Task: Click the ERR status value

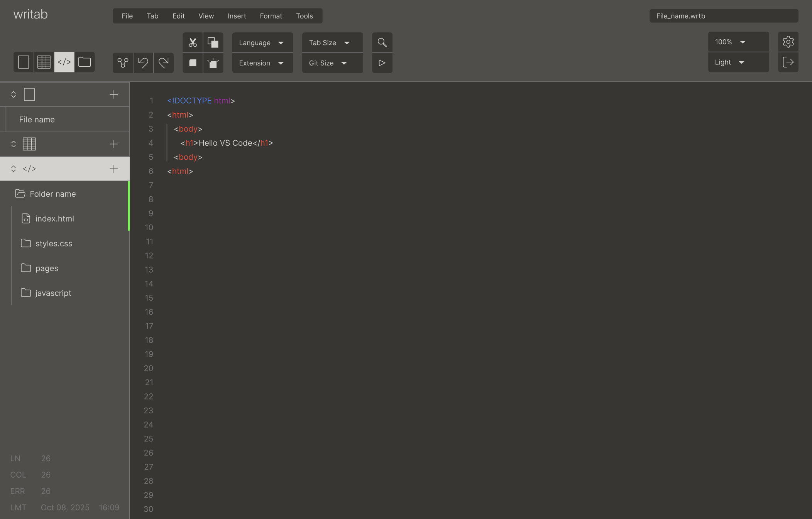Action: (46, 491)
